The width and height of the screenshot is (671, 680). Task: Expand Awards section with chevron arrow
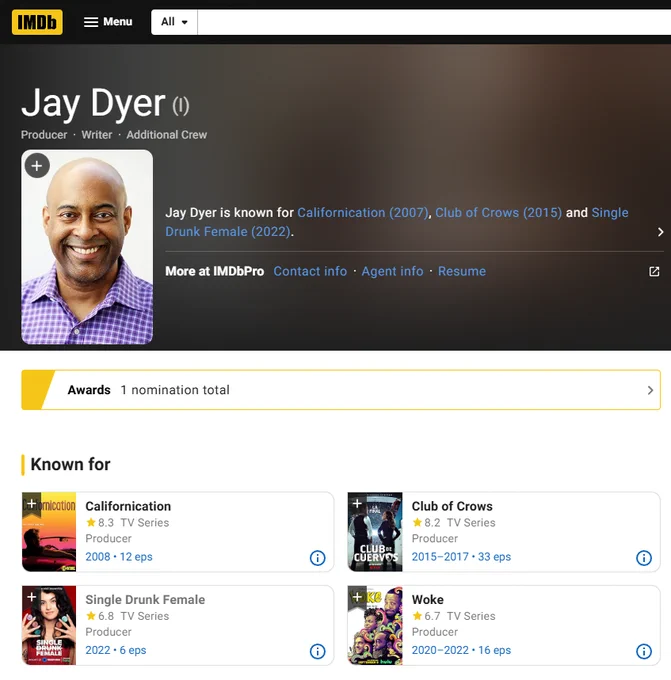point(650,390)
